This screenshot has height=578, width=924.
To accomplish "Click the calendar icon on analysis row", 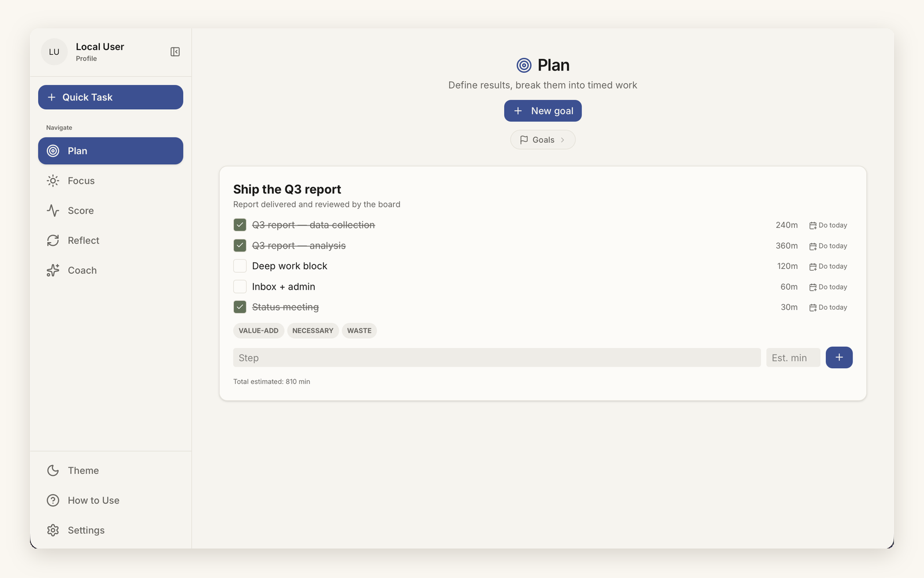I will [813, 246].
